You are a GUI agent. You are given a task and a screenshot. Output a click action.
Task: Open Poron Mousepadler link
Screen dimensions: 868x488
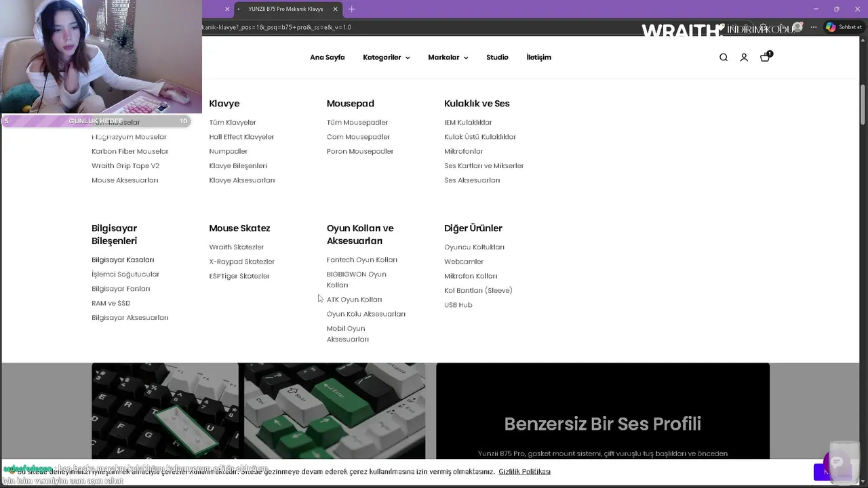point(360,151)
